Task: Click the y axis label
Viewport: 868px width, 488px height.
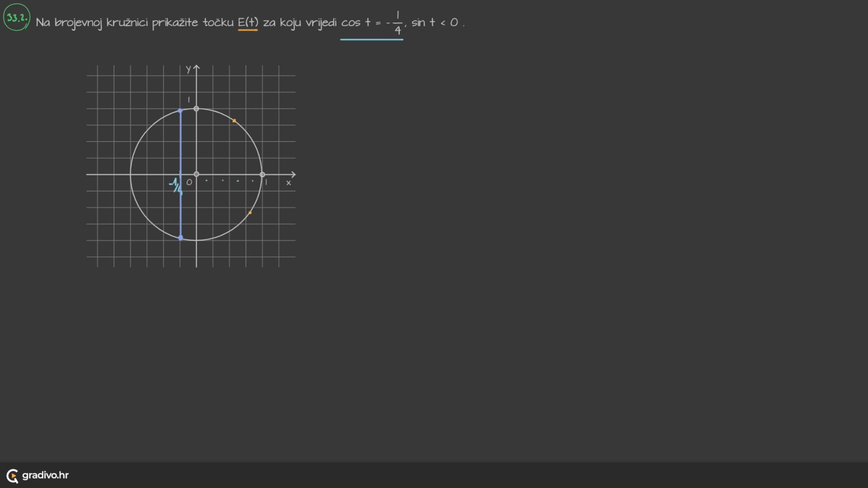Action: click(x=188, y=69)
